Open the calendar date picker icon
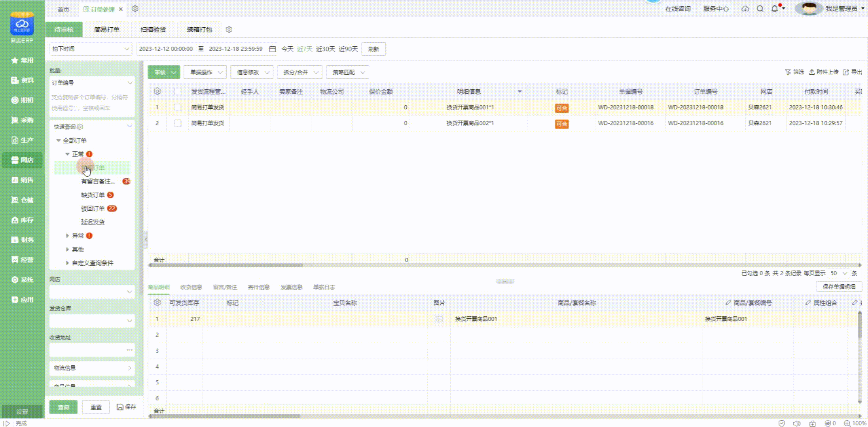Screen dimensions: 868x427 click(272, 49)
